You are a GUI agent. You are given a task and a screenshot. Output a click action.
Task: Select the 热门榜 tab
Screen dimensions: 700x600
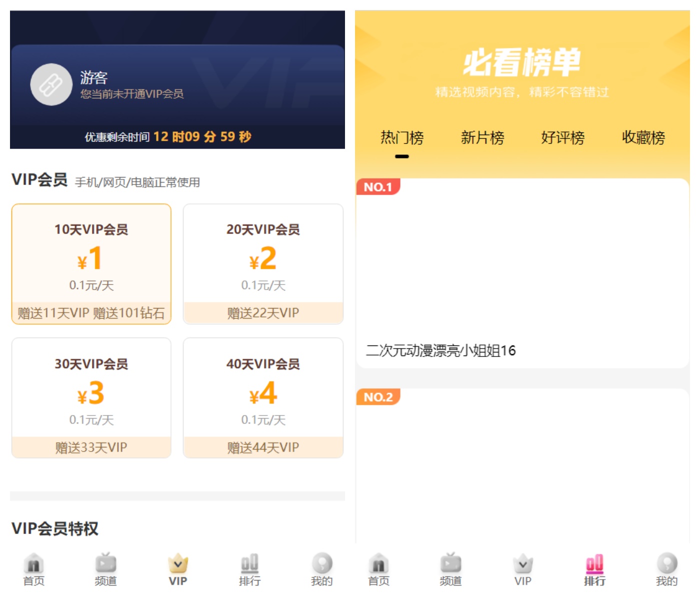402,137
